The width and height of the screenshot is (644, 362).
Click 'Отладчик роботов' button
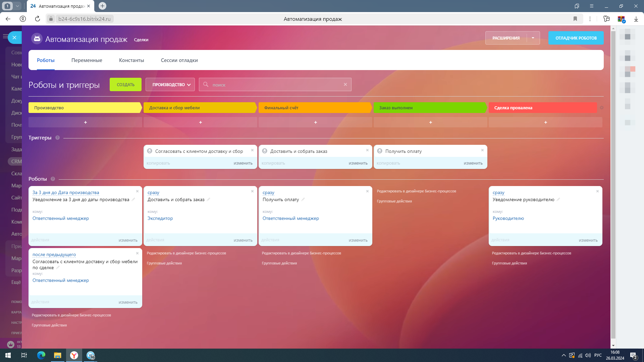[x=576, y=38]
